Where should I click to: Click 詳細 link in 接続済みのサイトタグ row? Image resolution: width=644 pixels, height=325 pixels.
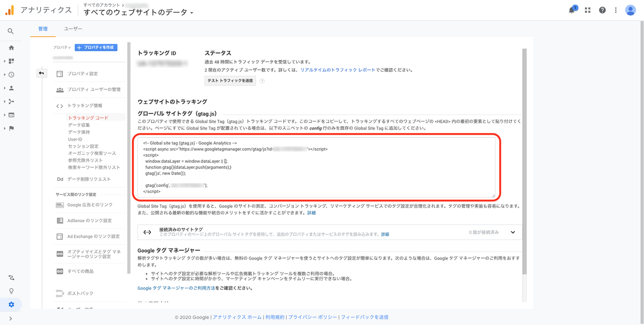click(385, 234)
